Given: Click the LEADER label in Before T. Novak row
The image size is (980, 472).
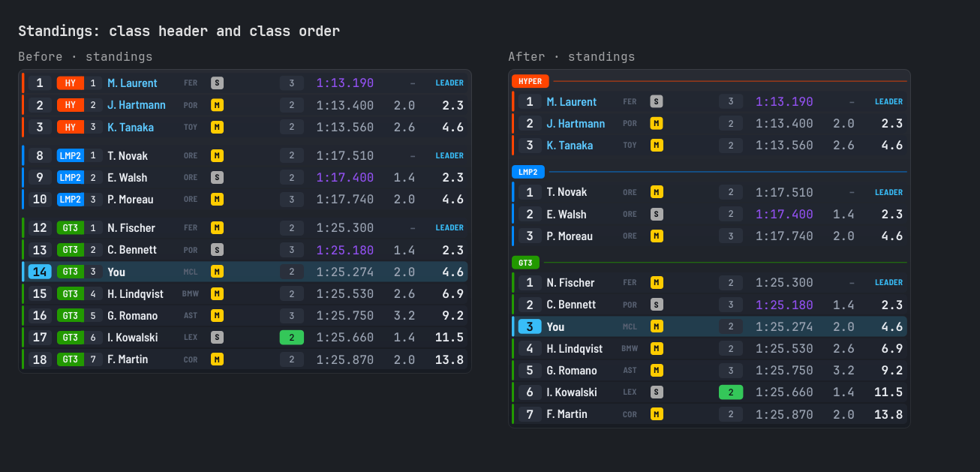Looking at the screenshot, I should [449, 156].
